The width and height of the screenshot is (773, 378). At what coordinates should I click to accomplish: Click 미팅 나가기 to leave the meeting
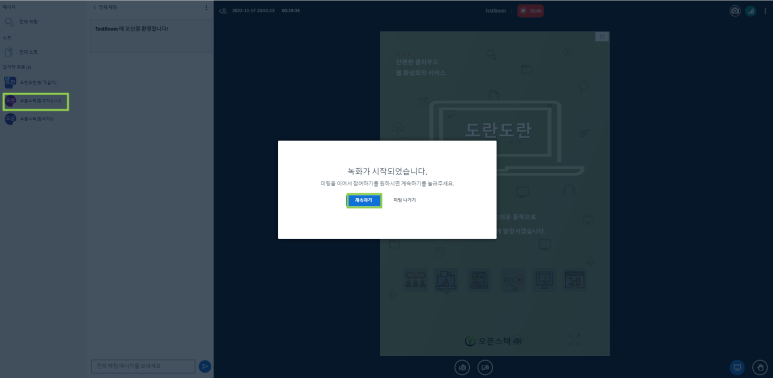pyautogui.click(x=404, y=201)
